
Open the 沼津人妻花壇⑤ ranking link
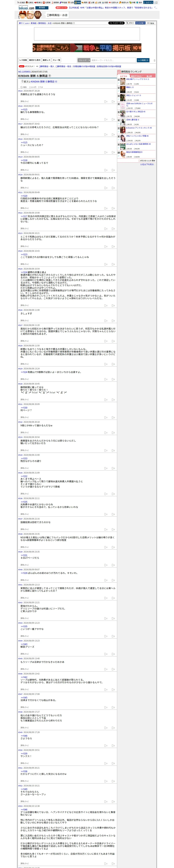[133, 120]
